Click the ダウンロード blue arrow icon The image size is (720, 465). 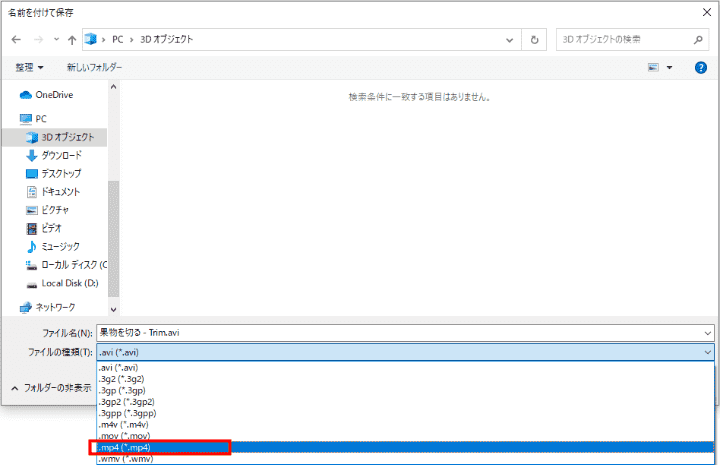tap(32, 156)
